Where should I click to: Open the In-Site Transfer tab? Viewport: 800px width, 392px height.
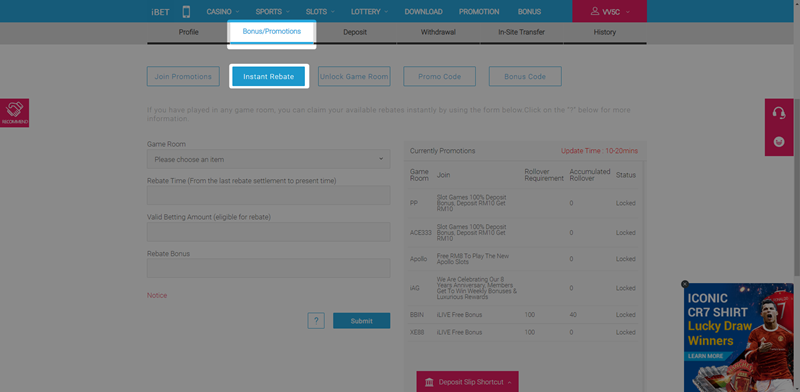pyautogui.click(x=521, y=32)
